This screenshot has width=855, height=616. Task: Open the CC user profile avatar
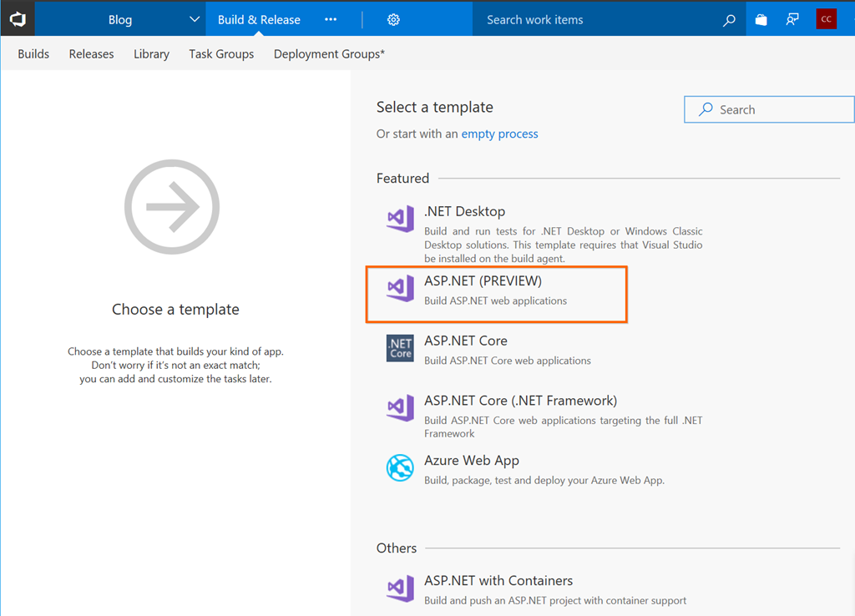tap(826, 19)
